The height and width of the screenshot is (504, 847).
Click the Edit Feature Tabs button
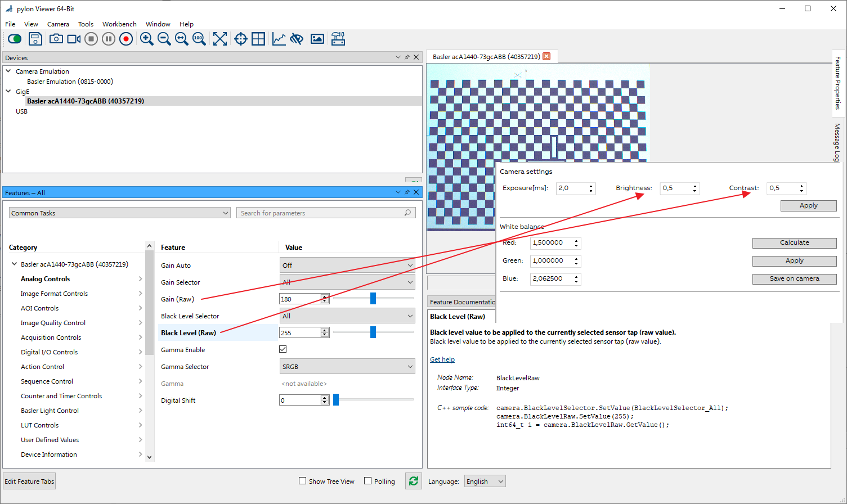click(29, 481)
